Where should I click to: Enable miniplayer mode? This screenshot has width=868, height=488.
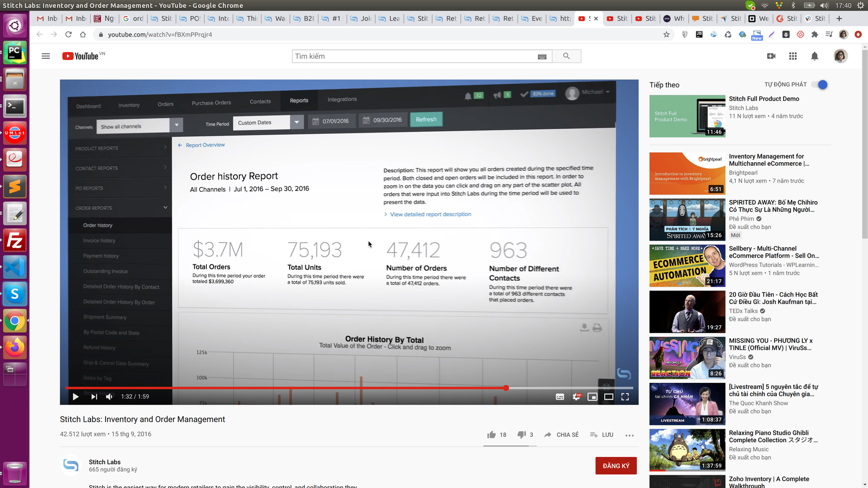592,396
